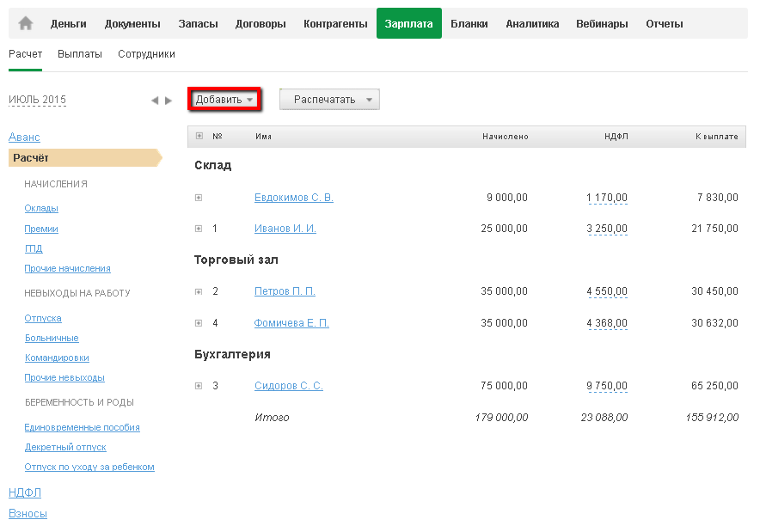
Task: Expand all rows via table header plus icon
Action: pyautogui.click(x=199, y=136)
